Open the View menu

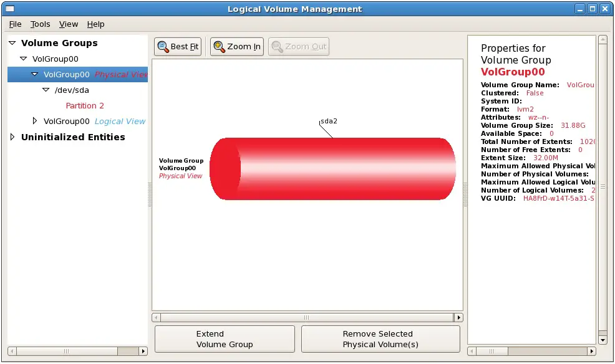coord(69,24)
